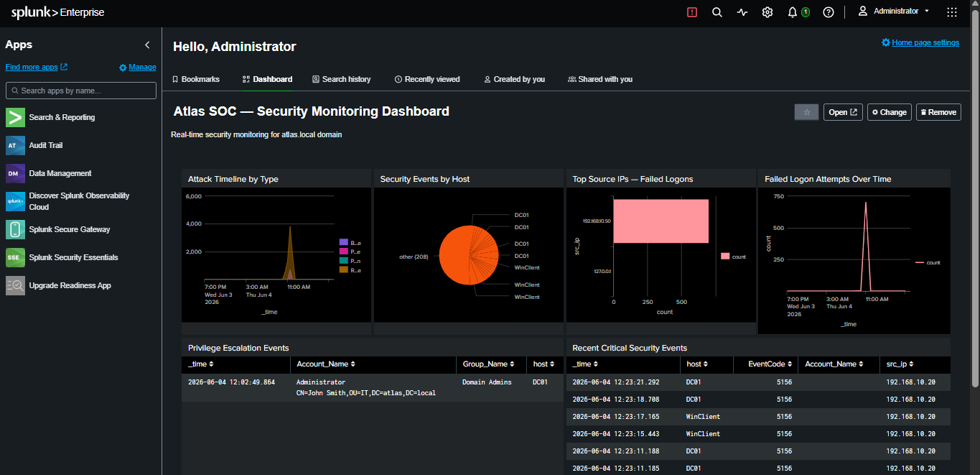Viewport: 980px width, 475px height.
Task: Click the 192.168.10.50 bar in chart
Action: coord(661,221)
